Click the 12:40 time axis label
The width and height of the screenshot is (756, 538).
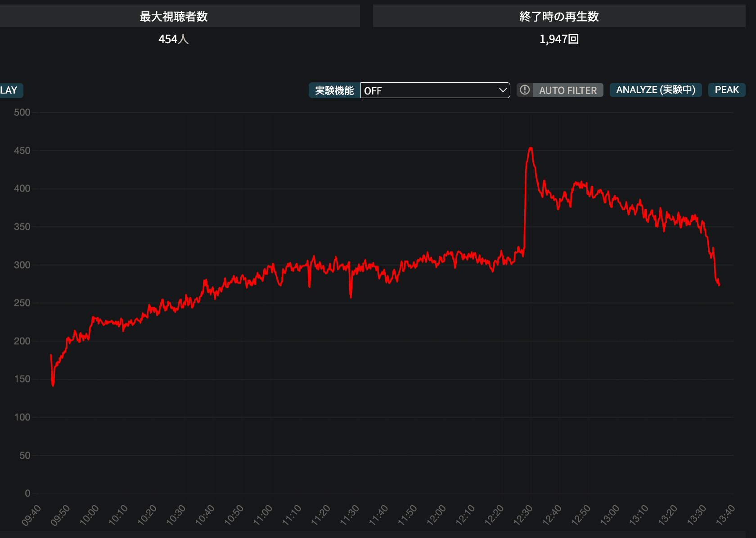[552, 515]
